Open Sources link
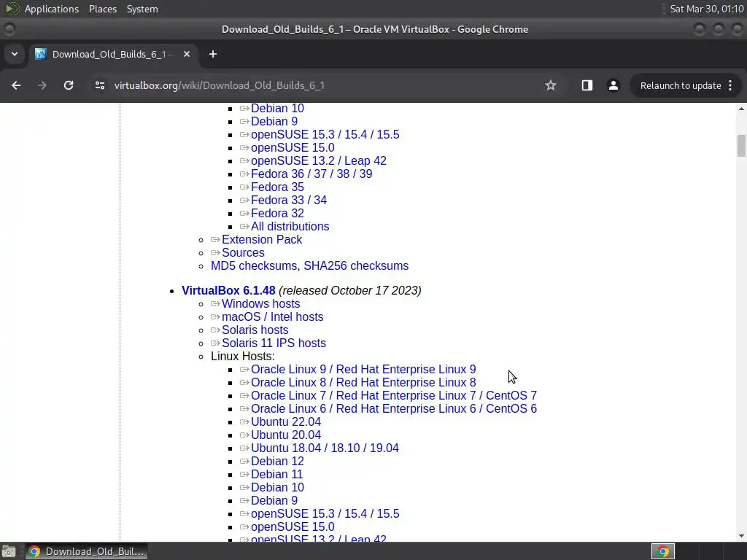Screen dimensions: 747x560 coord(243,253)
